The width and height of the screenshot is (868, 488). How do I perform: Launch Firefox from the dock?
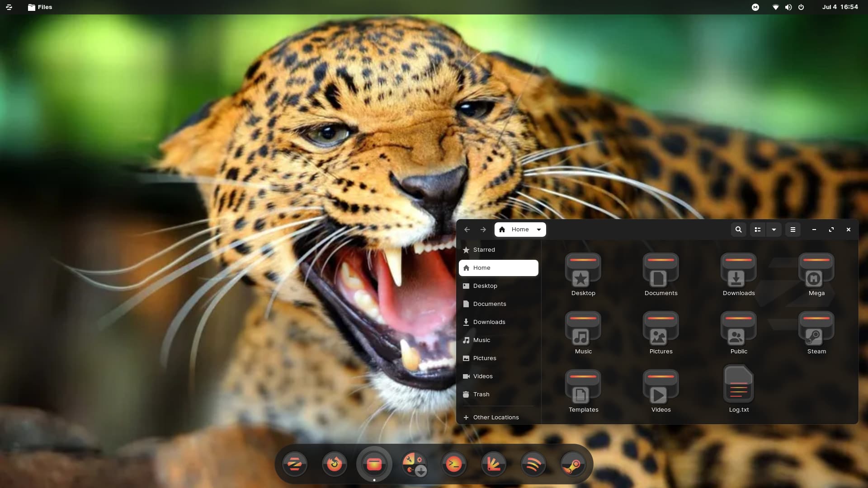click(335, 464)
